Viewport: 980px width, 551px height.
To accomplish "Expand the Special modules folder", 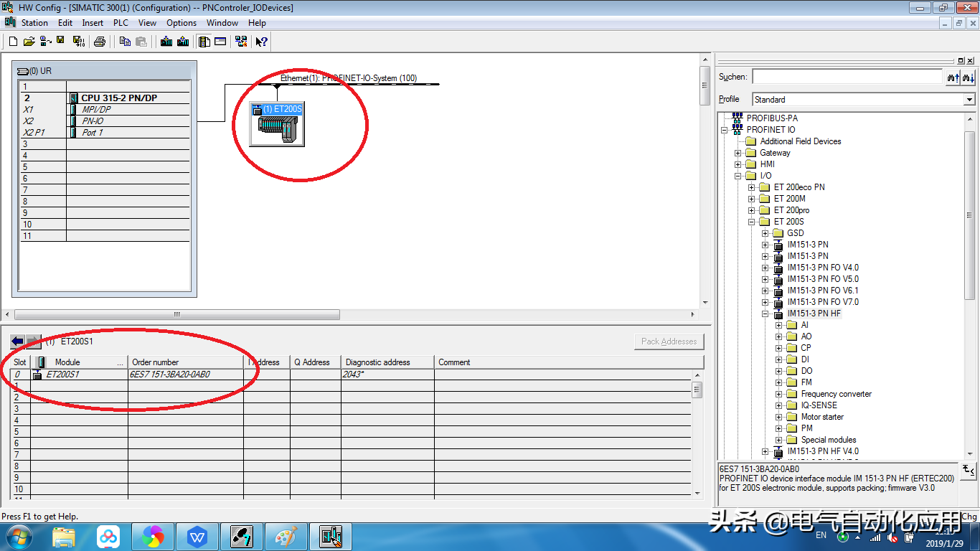I will click(778, 440).
